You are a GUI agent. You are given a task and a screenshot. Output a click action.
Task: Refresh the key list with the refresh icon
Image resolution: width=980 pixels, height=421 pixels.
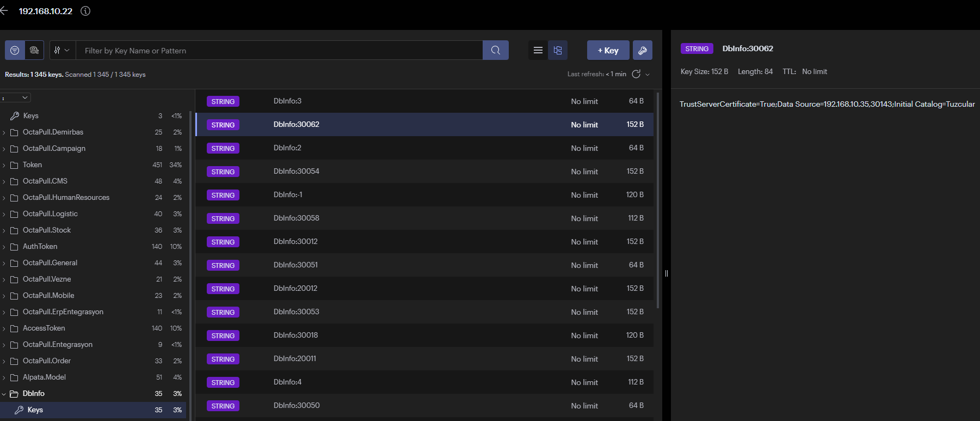[636, 74]
